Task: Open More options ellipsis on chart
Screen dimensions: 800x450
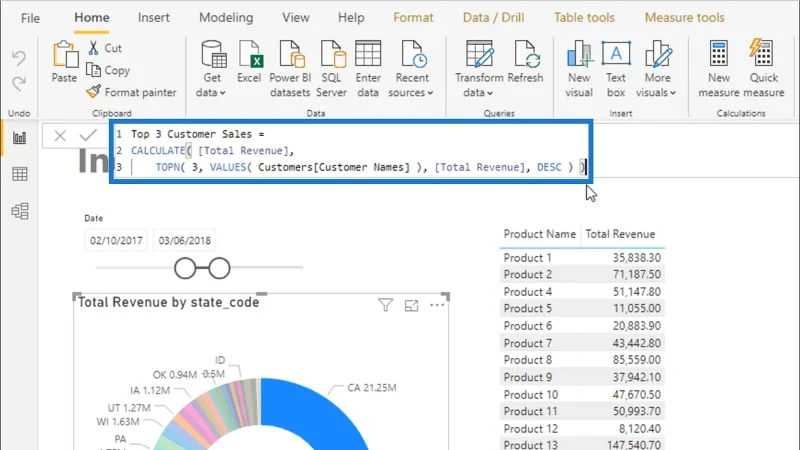Action: pyautogui.click(x=437, y=305)
